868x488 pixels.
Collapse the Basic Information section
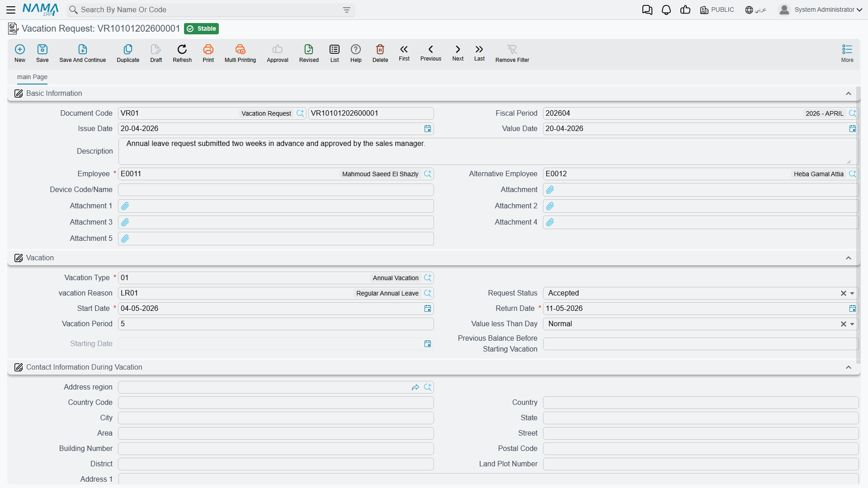(x=849, y=94)
